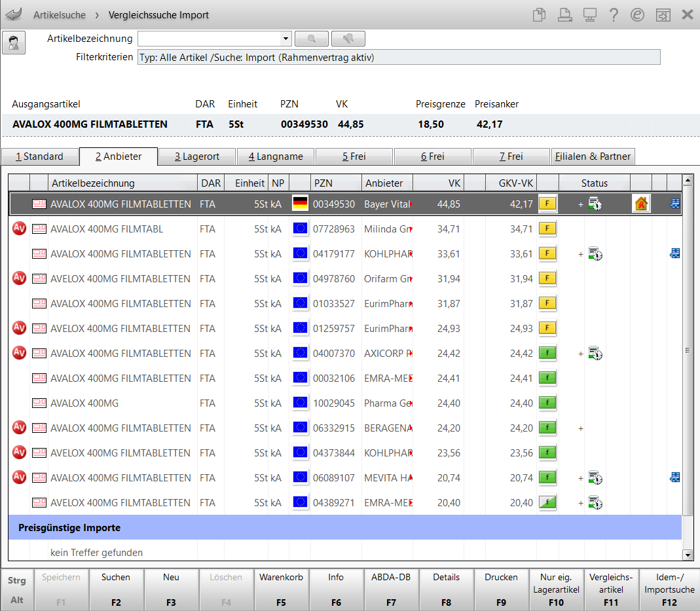Click the Artikelsuche breadcrumb
The height and width of the screenshot is (611, 700).
(60, 14)
